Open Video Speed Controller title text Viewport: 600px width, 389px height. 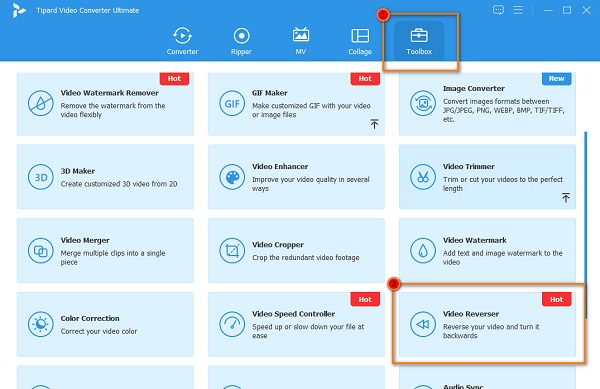click(x=293, y=314)
